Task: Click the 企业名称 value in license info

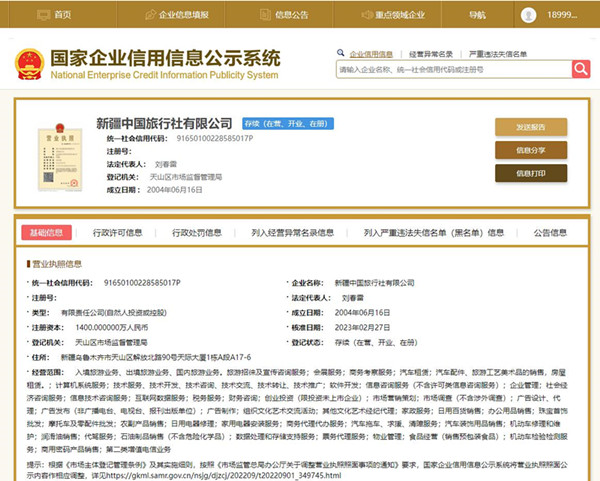Action: coord(375,283)
